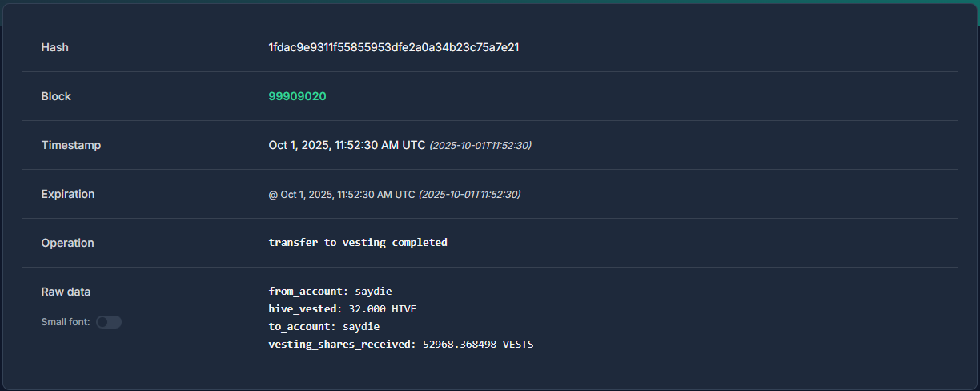This screenshot has width=980, height=391.
Task: Click the "Small font:" label text
Action: coord(65,322)
